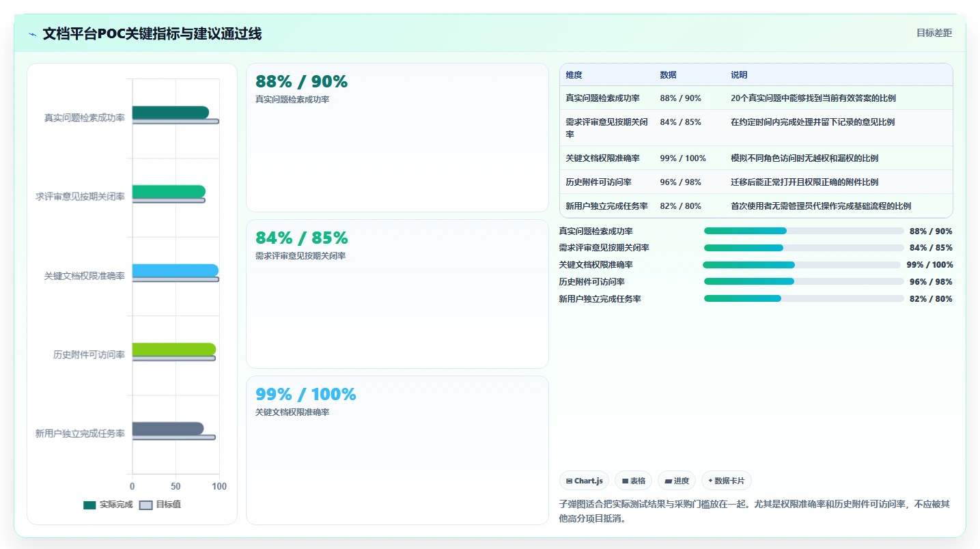Click the 说明 column header
Screen dimensions: 980x549
[739, 75]
